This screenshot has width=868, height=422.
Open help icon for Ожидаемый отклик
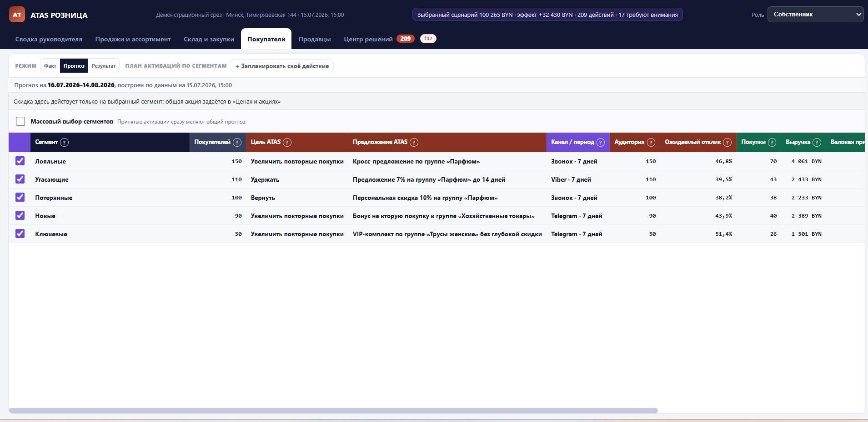coord(728,142)
